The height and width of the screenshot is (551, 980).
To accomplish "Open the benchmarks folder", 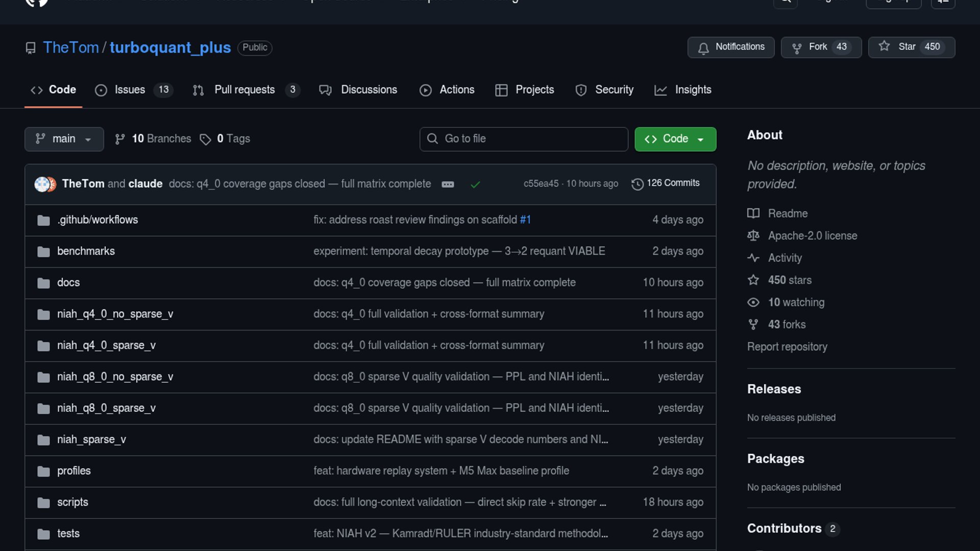I will (x=86, y=251).
